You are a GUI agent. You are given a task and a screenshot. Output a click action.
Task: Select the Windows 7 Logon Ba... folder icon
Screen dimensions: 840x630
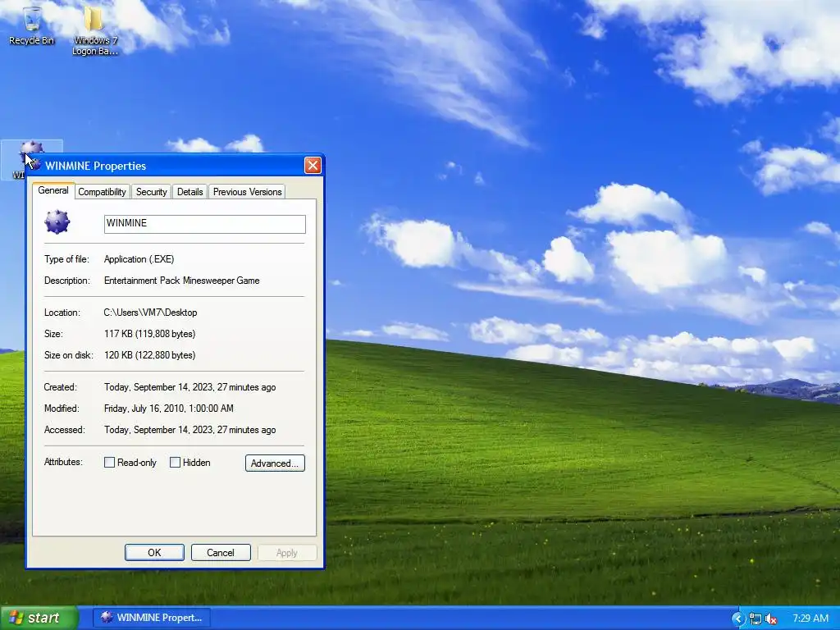pos(95,30)
